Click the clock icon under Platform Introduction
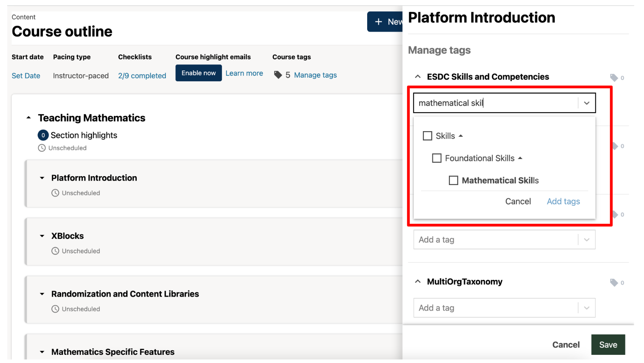The width and height of the screenshot is (644, 363). [55, 193]
